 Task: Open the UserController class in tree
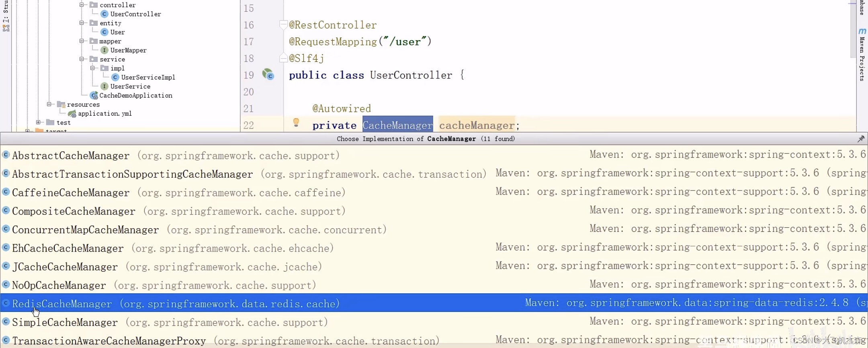click(x=135, y=14)
